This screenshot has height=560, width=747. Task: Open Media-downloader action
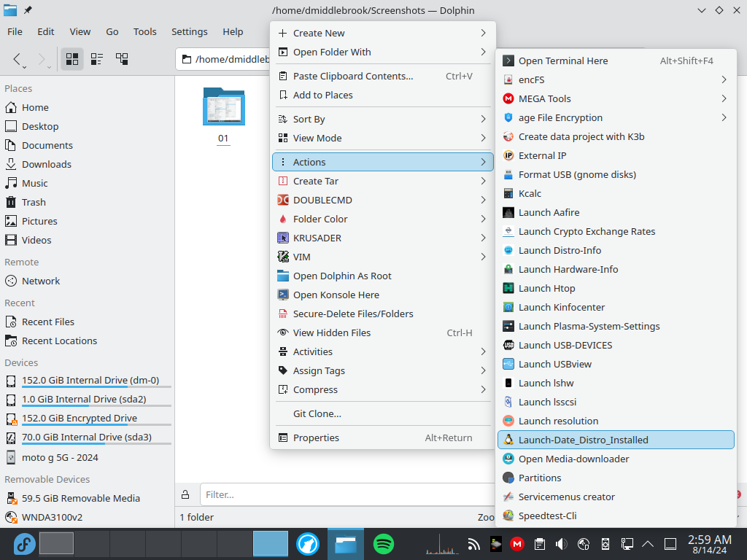(x=616, y=459)
